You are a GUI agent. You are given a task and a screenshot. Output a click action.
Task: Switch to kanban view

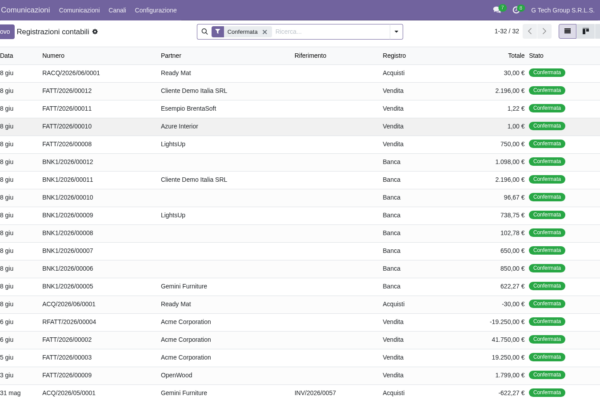click(x=585, y=31)
